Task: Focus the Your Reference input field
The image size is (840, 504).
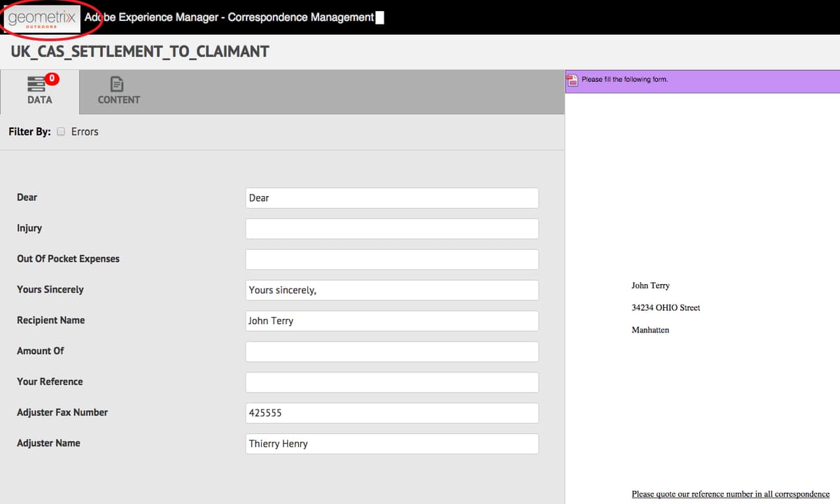Action: [x=391, y=382]
